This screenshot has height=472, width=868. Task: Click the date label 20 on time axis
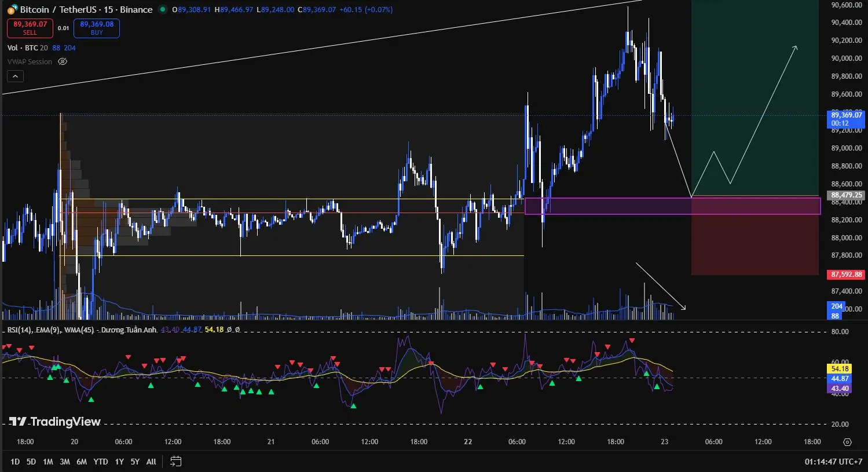tap(74, 442)
